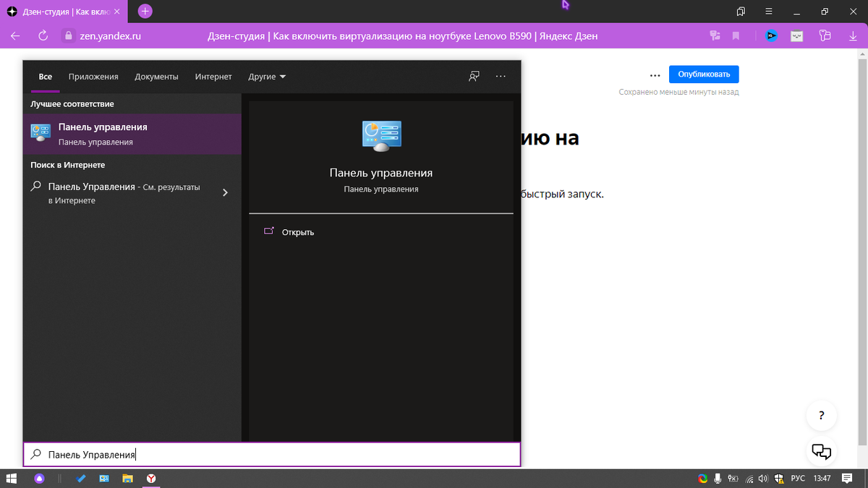868x488 pixels.
Task: Open the Windows Security shield tray icon
Action: click(778, 478)
